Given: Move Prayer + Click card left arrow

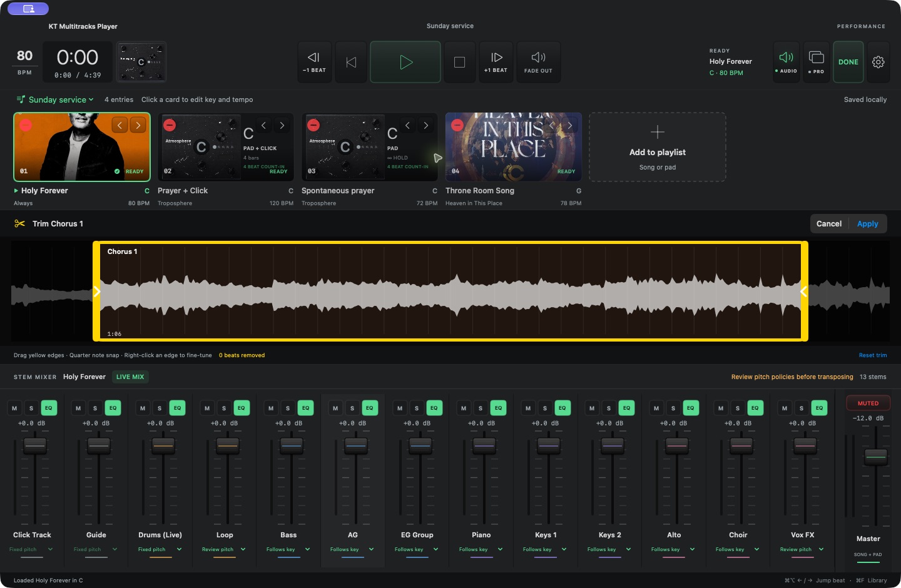Looking at the screenshot, I should pyautogui.click(x=263, y=125).
